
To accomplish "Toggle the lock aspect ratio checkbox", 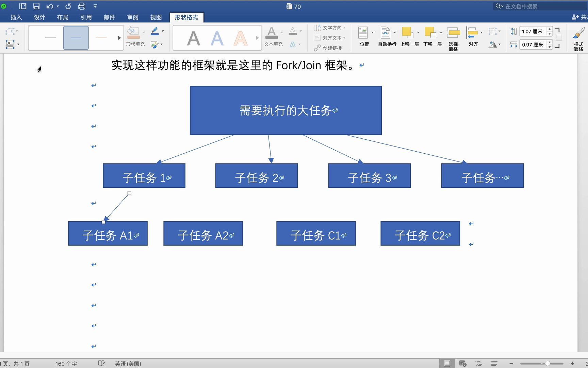I will pos(559,38).
